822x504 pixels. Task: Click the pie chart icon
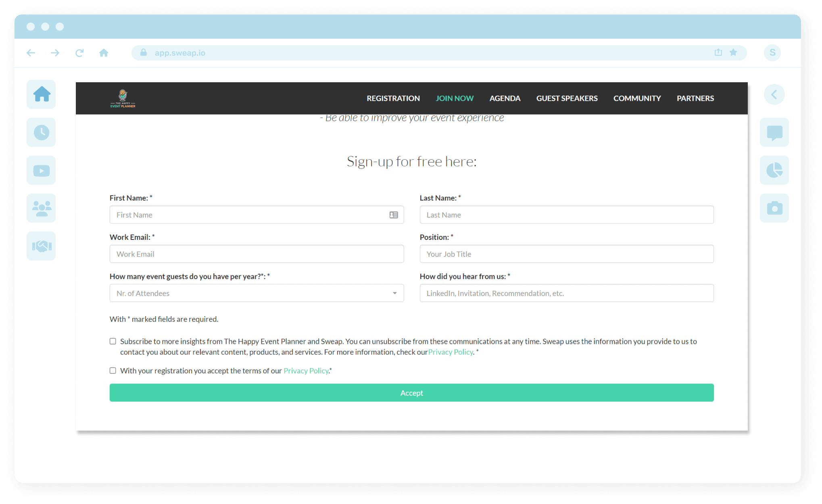pos(774,171)
